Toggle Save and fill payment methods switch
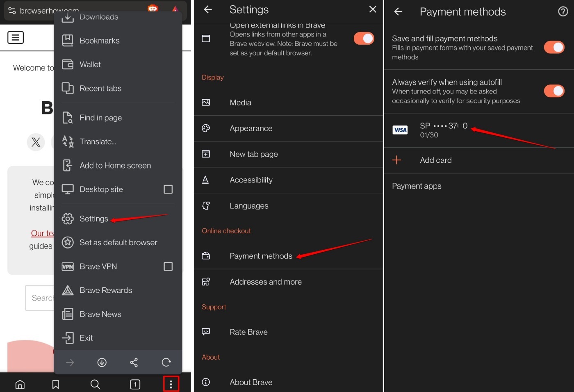 point(554,48)
